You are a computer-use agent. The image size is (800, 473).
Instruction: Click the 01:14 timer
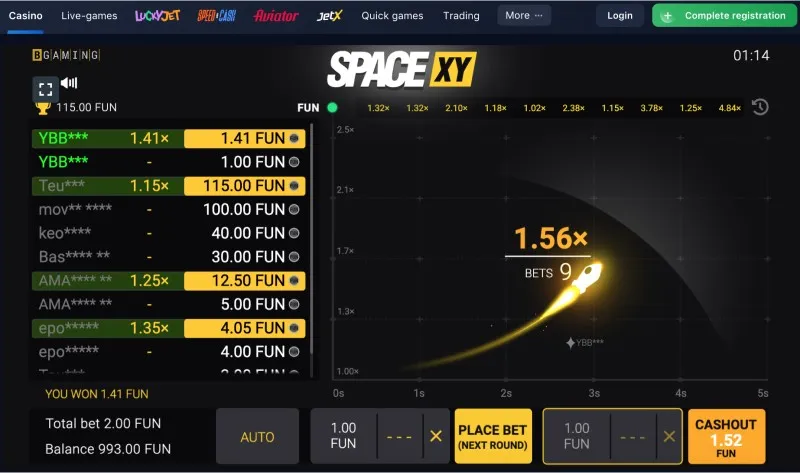(751, 56)
